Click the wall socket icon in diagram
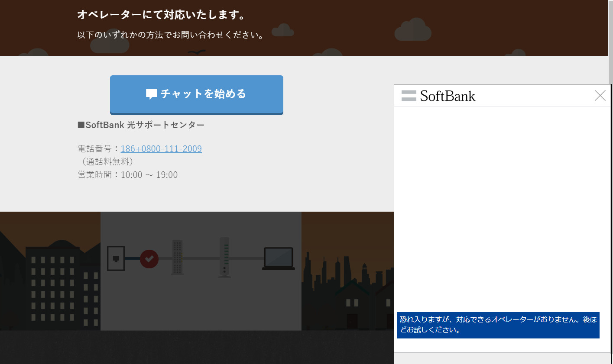Image resolution: width=613 pixels, height=364 pixels. pos(116,258)
